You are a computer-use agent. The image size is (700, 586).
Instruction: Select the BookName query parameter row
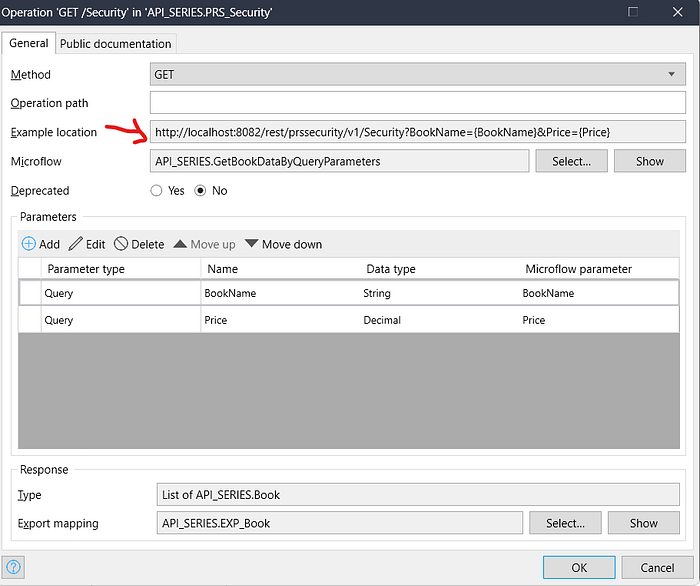(350, 293)
